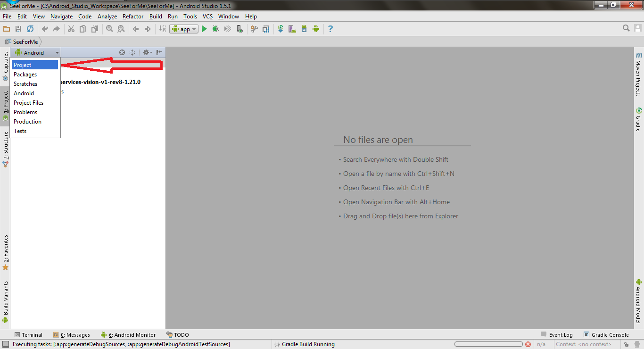
Task: Open the Build menu
Action: 156,17
